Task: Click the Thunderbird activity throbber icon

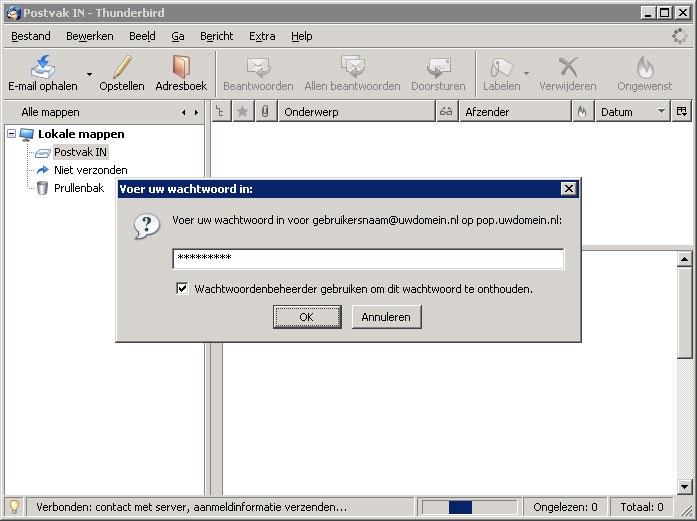Action: tap(679, 36)
